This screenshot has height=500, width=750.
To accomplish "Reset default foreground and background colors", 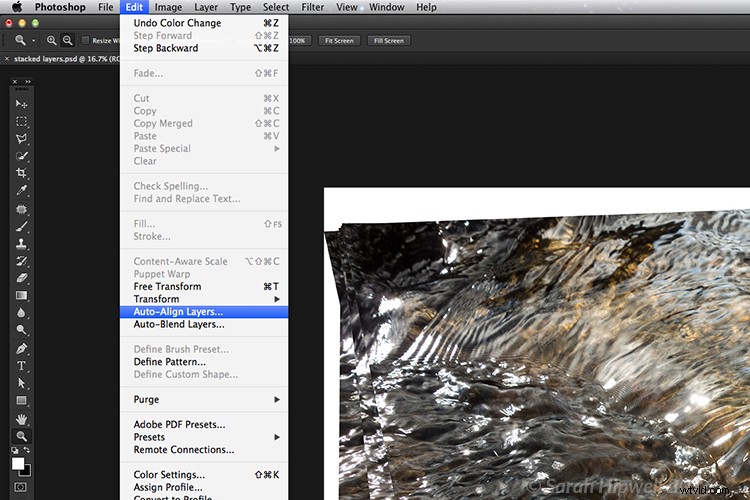I will (15, 450).
